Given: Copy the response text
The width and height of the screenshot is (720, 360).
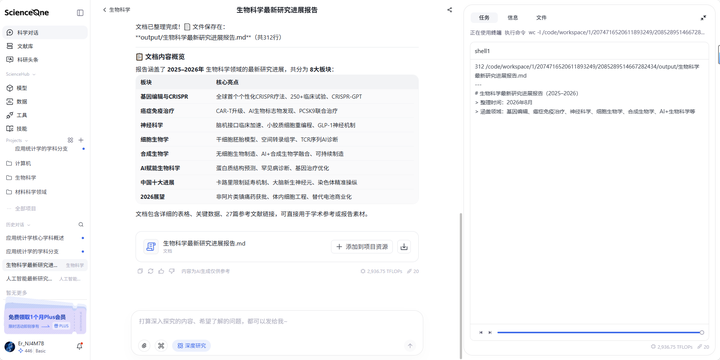Looking at the screenshot, I should pyautogui.click(x=140, y=271).
